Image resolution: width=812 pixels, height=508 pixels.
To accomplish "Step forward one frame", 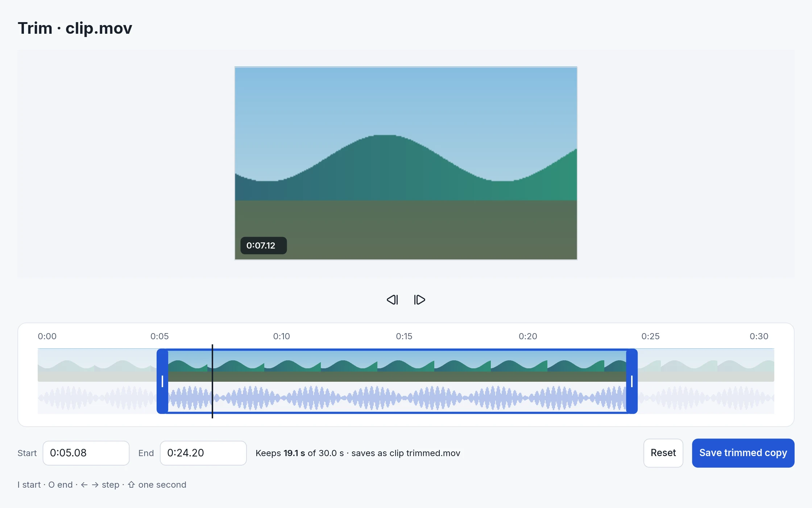I will click(x=419, y=300).
